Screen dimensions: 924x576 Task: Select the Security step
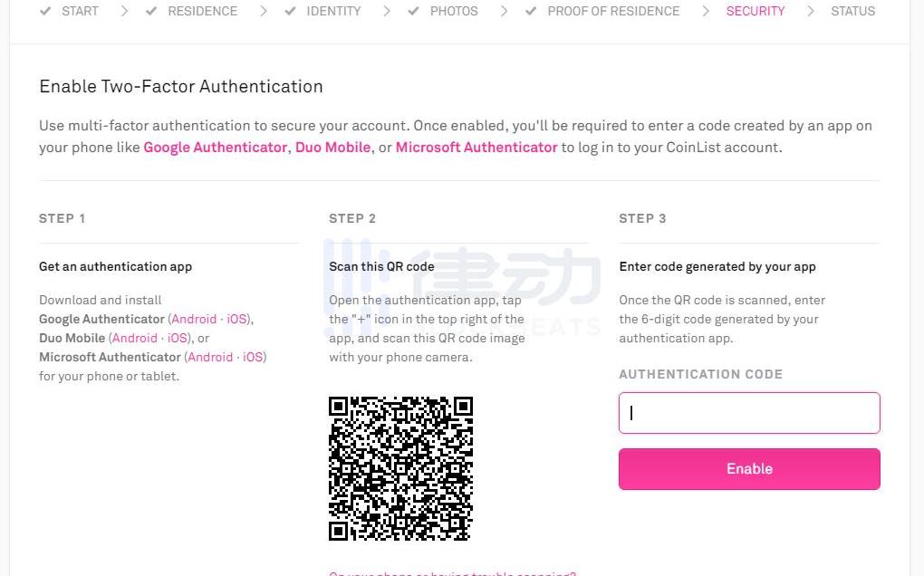tap(756, 12)
